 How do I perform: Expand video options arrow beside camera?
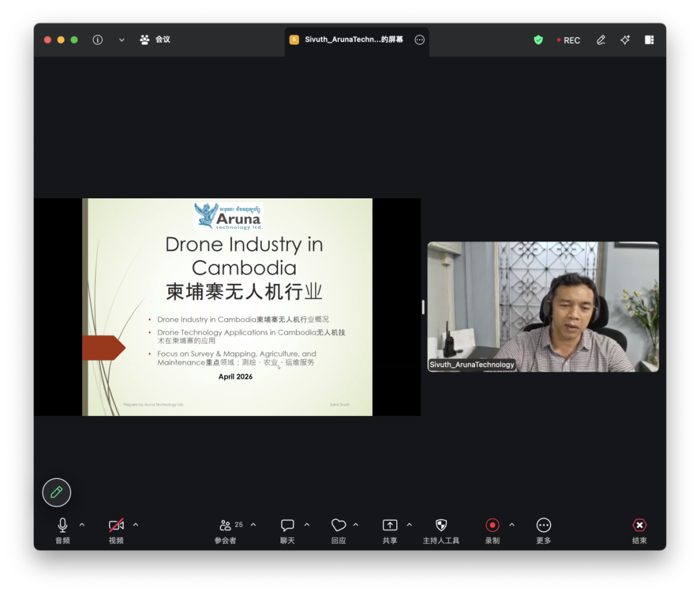(135, 525)
